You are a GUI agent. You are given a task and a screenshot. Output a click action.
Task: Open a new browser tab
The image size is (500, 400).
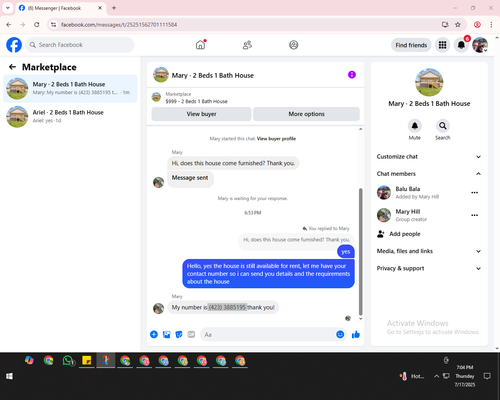114,8
